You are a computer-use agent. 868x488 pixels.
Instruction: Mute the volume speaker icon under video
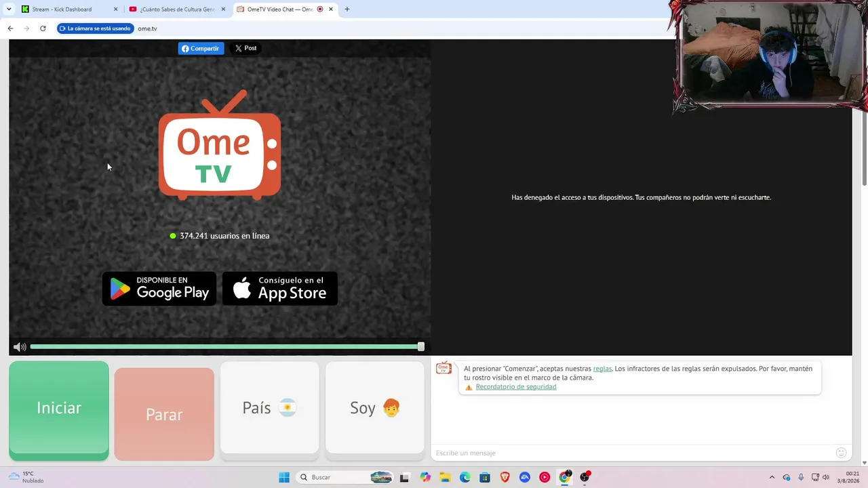pyautogui.click(x=20, y=347)
